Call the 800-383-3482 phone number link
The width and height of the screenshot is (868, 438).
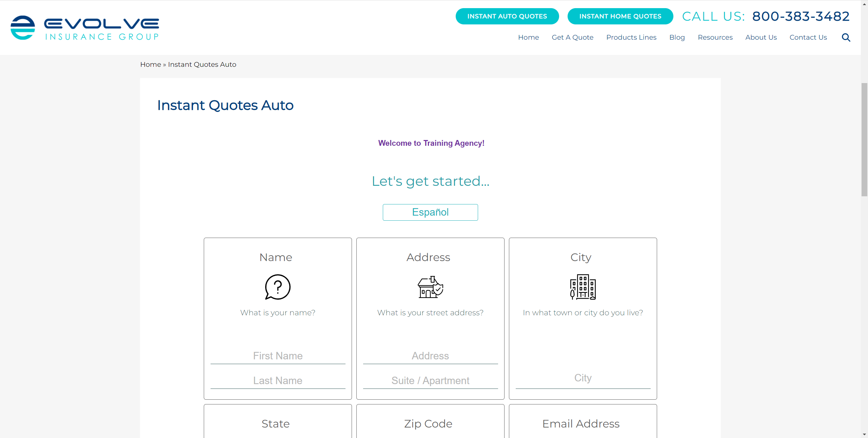point(801,16)
